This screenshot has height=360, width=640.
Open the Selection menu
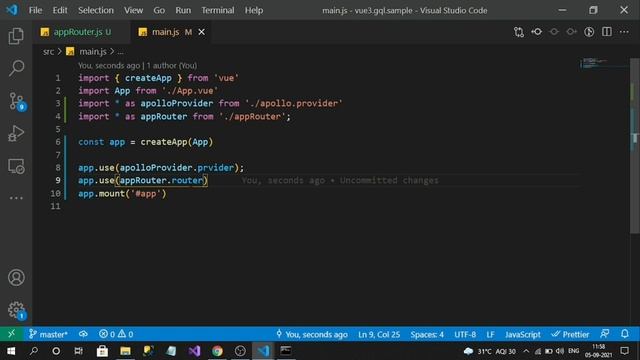click(96, 10)
